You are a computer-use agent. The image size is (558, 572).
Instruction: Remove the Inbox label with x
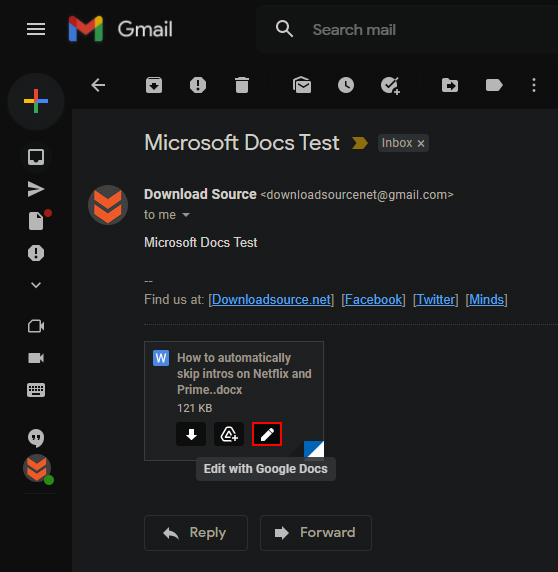[421, 143]
